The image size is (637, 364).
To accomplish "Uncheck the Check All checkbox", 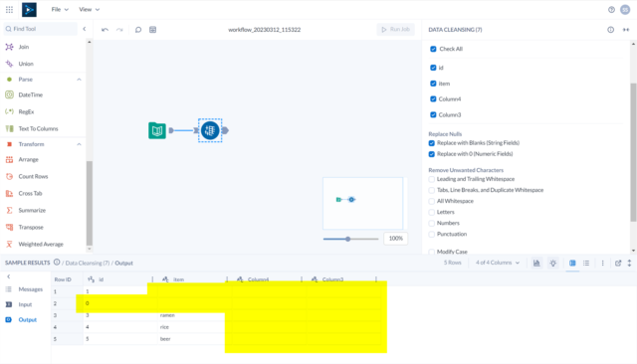I will click(433, 49).
